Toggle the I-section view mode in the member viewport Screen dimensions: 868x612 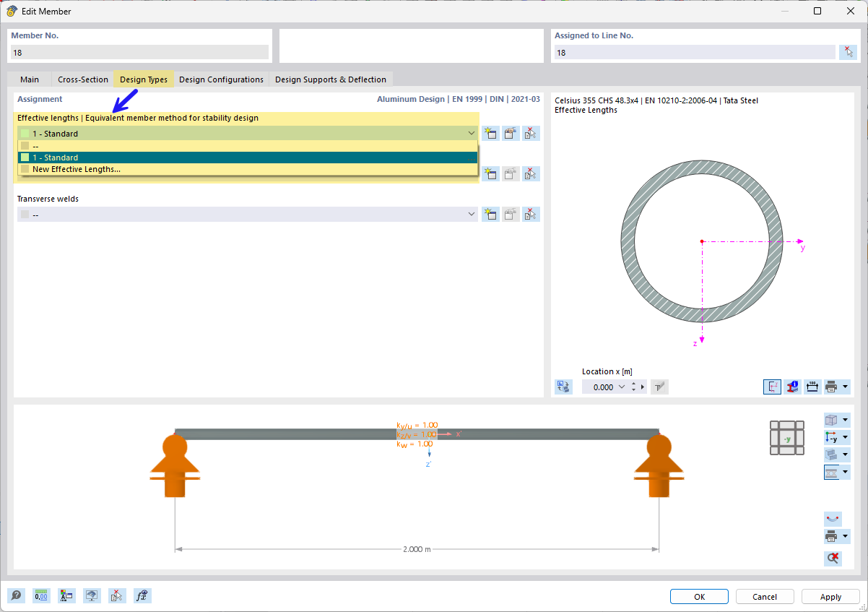pyautogui.click(x=832, y=472)
